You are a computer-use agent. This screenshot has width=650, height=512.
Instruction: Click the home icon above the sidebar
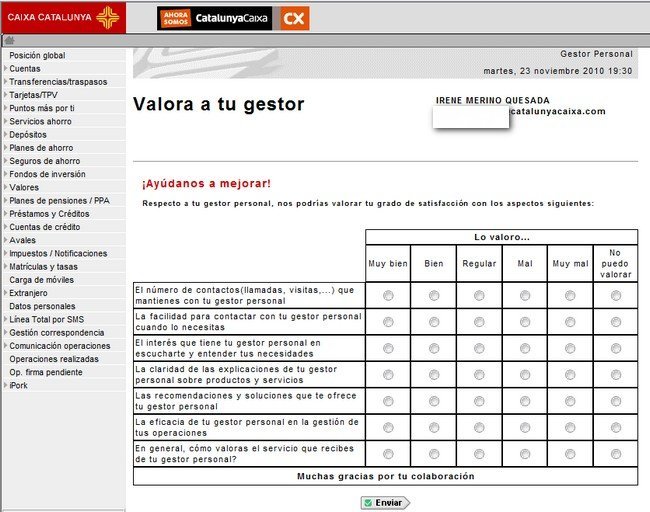pos(8,41)
